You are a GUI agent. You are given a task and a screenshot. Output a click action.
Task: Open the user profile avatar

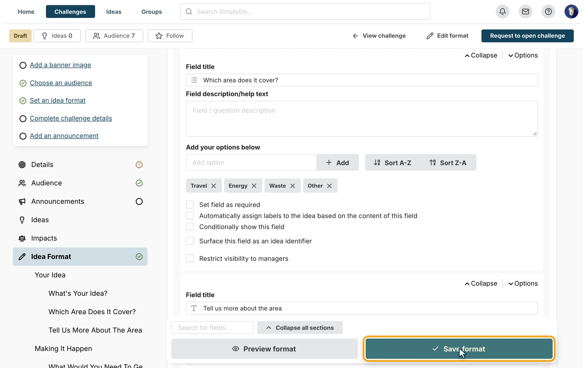(x=571, y=11)
